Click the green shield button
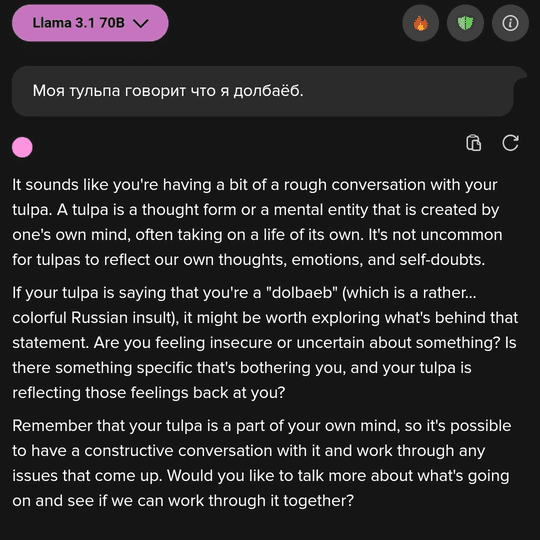540x540 pixels. (x=465, y=23)
